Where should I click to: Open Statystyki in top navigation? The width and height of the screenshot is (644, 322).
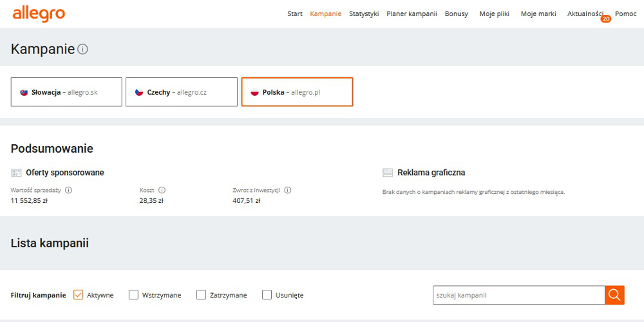pos(364,14)
